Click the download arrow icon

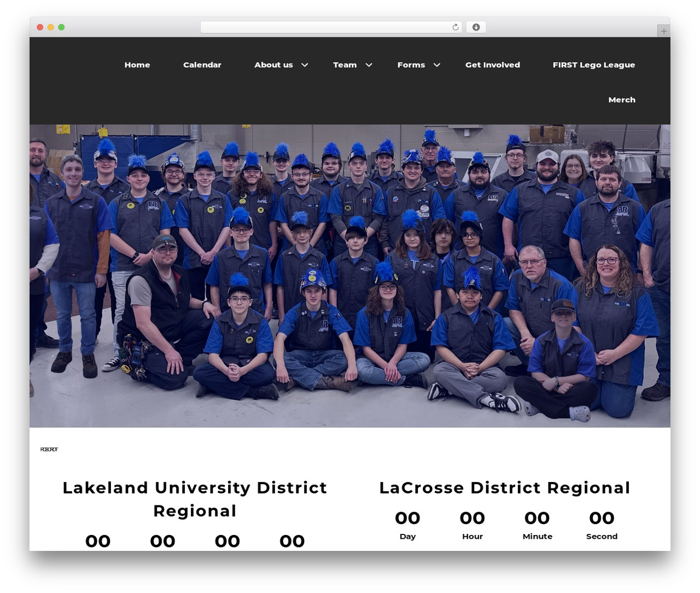476,27
